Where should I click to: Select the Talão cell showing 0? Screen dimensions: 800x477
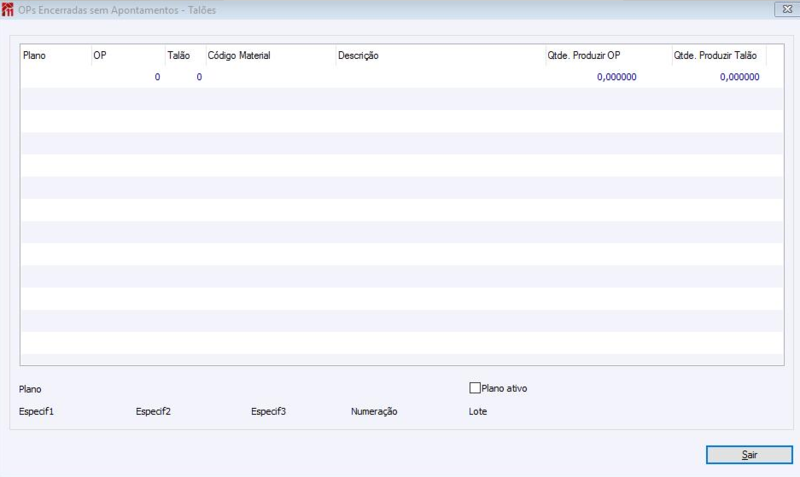tap(185, 77)
